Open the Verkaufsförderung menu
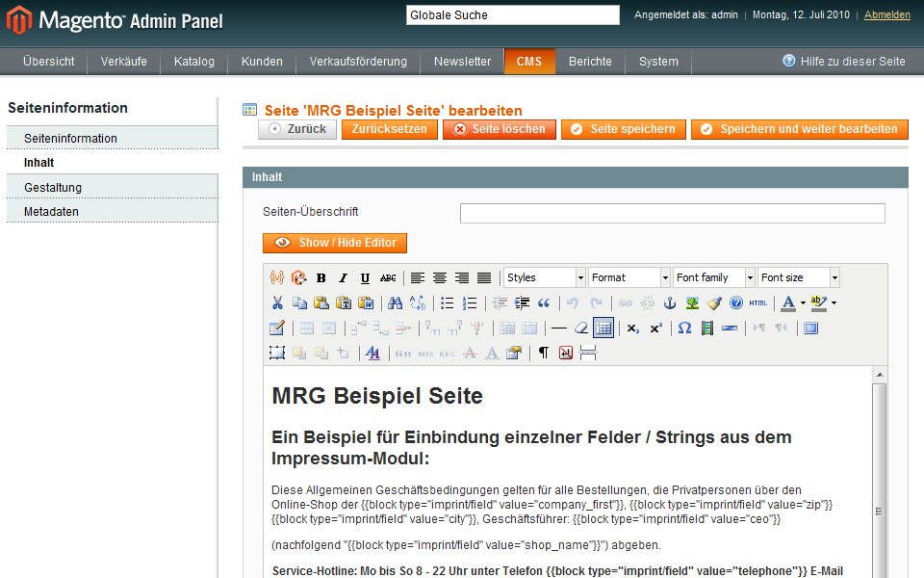Image resolution: width=924 pixels, height=578 pixels. pos(358,62)
